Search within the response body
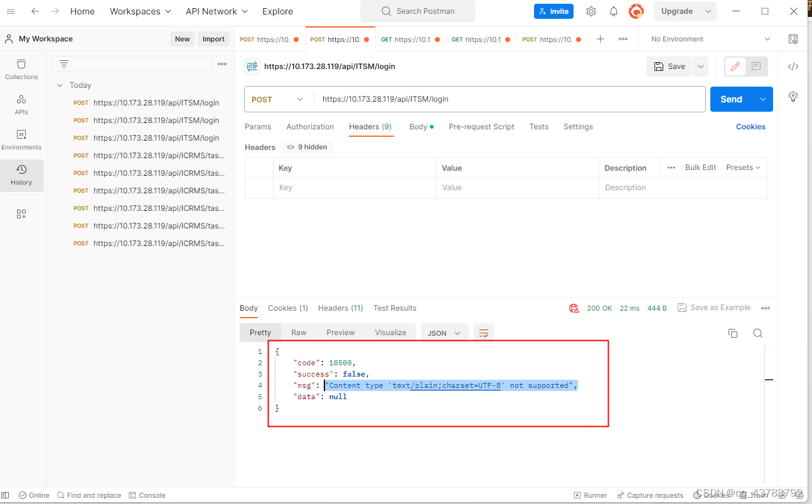This screenshot has height=504, width=812. (x=757, y=333)
